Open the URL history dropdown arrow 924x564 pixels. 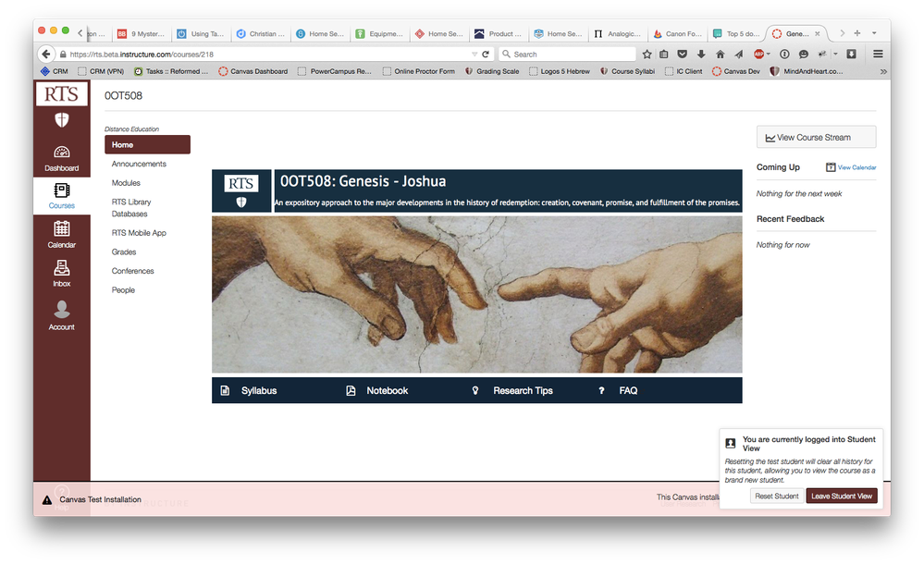[474, 55]
